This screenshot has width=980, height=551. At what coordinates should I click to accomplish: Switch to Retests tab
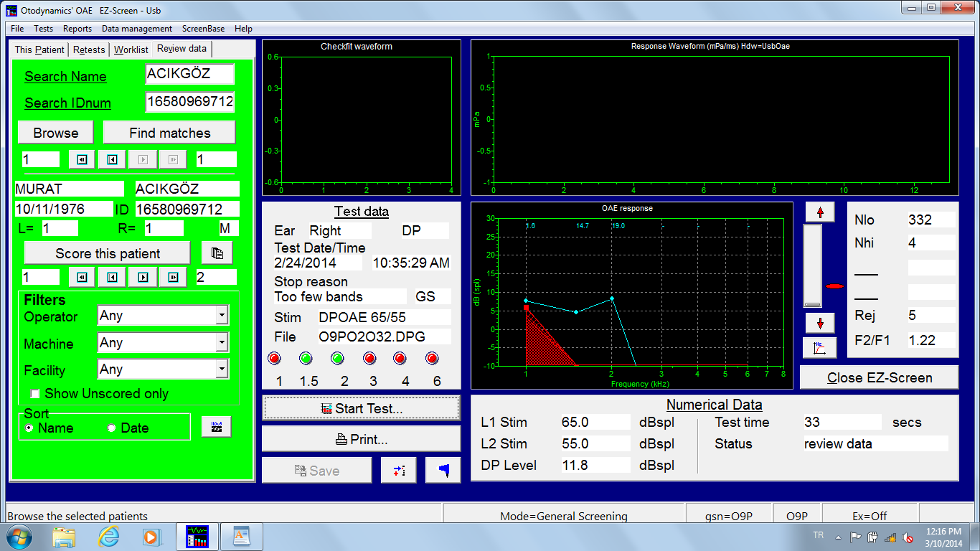tap(90, 50)
